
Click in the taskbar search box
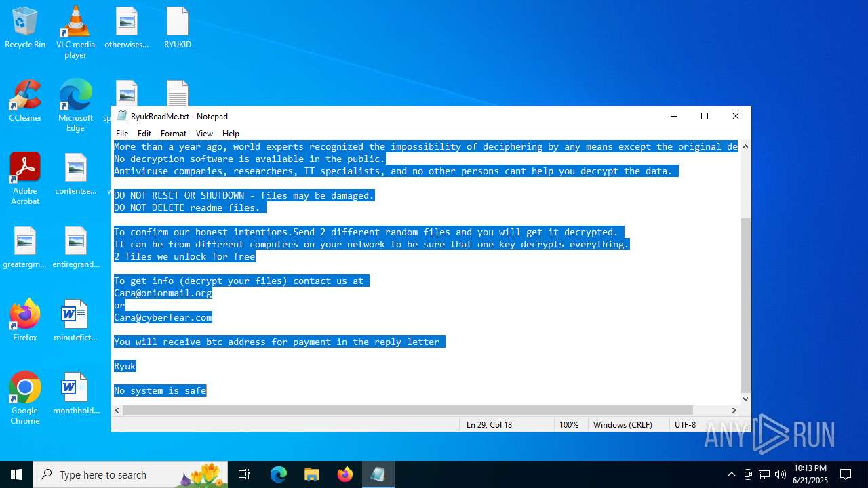131,474
